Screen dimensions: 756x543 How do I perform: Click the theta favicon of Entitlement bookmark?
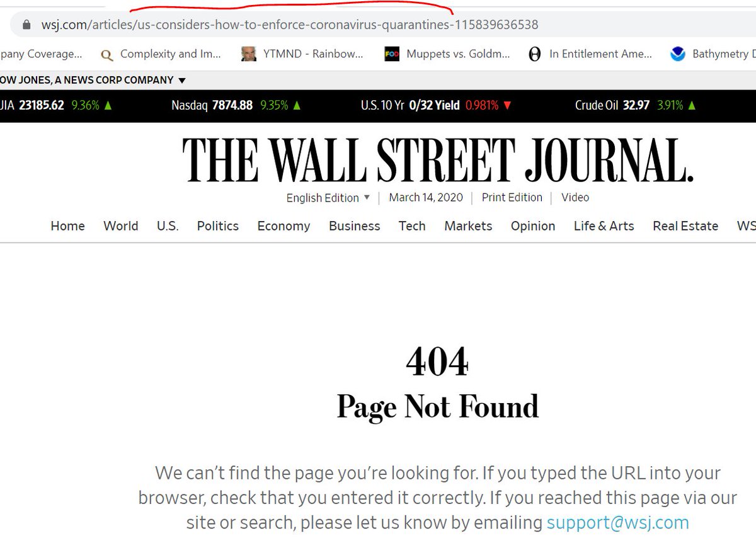[534, 55]
